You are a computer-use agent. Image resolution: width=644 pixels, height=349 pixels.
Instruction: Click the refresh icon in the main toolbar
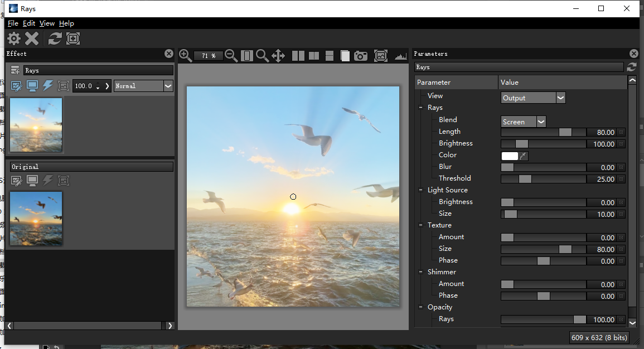(55, 38)
